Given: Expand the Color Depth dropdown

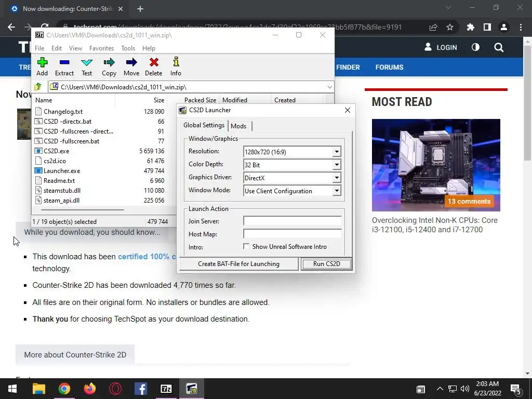Looking at the screenshot, I should [337, 165].
